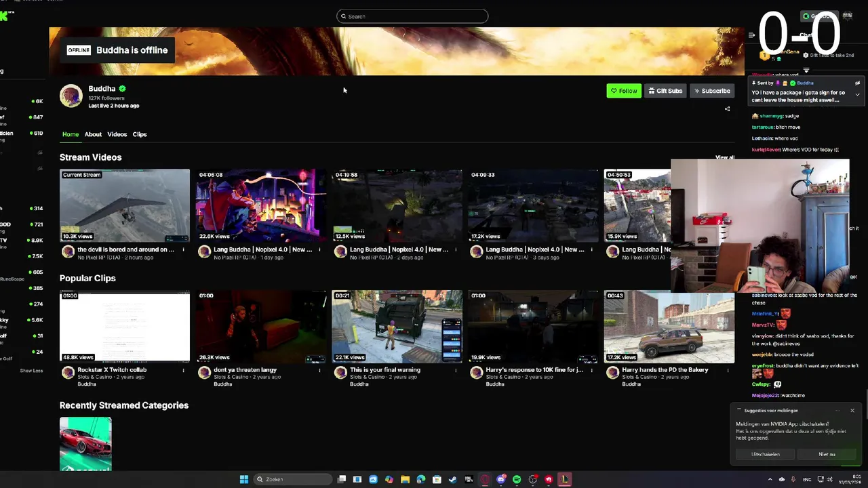Click 'Niet nu' in the NVIDIA notification
Viewport: 868px width, 488px height.
827,454
